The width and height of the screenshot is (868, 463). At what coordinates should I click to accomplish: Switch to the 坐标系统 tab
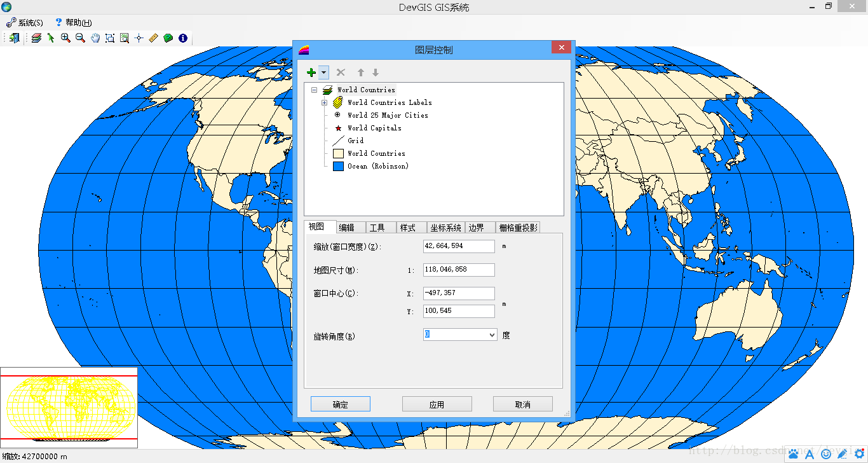click(x=445, y=228)
